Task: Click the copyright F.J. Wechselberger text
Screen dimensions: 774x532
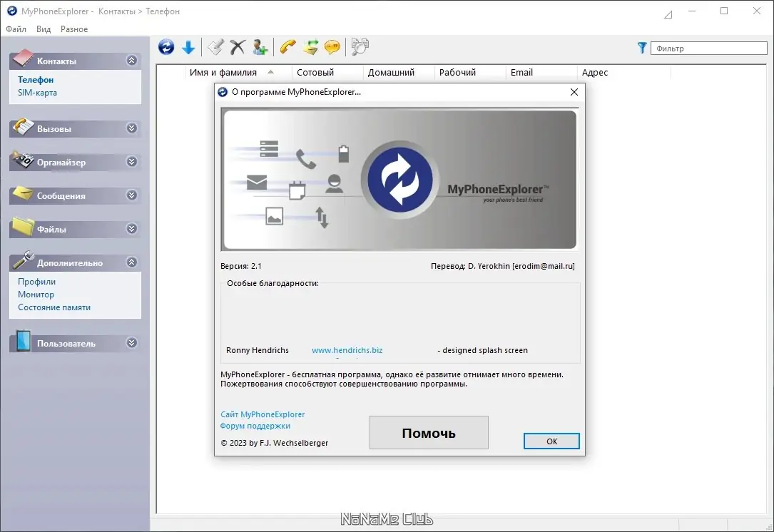Action: [274, 443]
